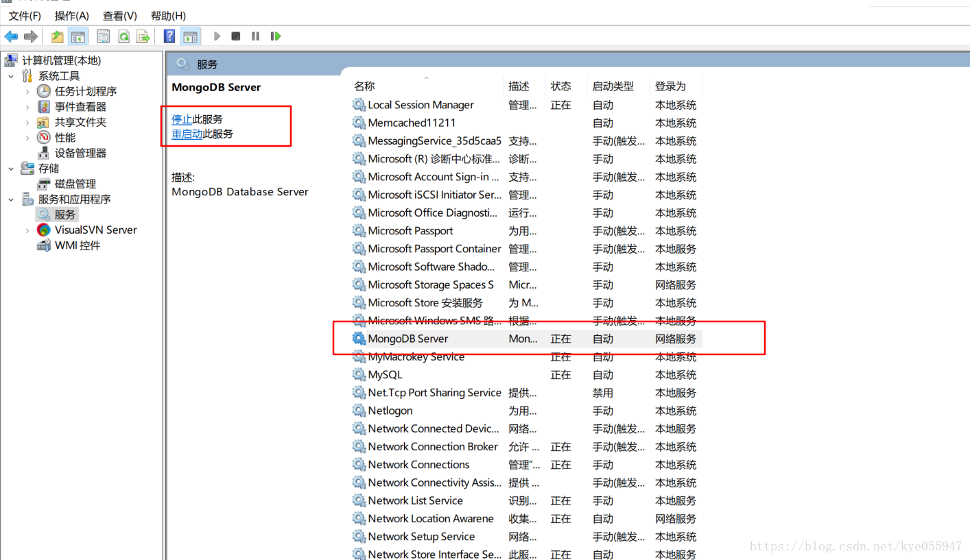Select the Network Connections service row
The image size is (970, 560).
click(525, 465)
